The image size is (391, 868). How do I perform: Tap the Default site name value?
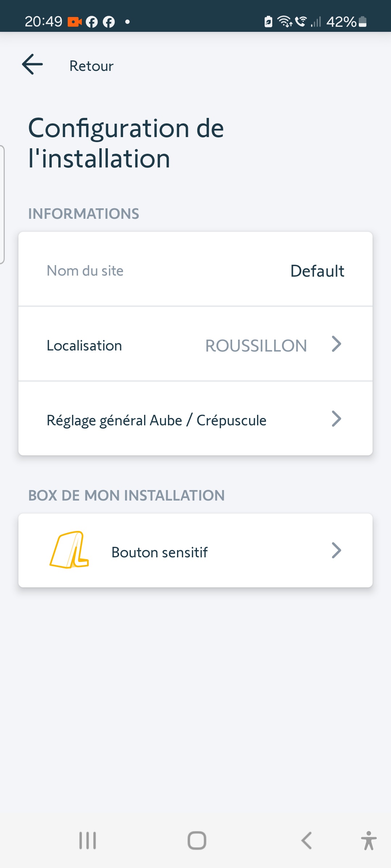(x=317, y=271)
